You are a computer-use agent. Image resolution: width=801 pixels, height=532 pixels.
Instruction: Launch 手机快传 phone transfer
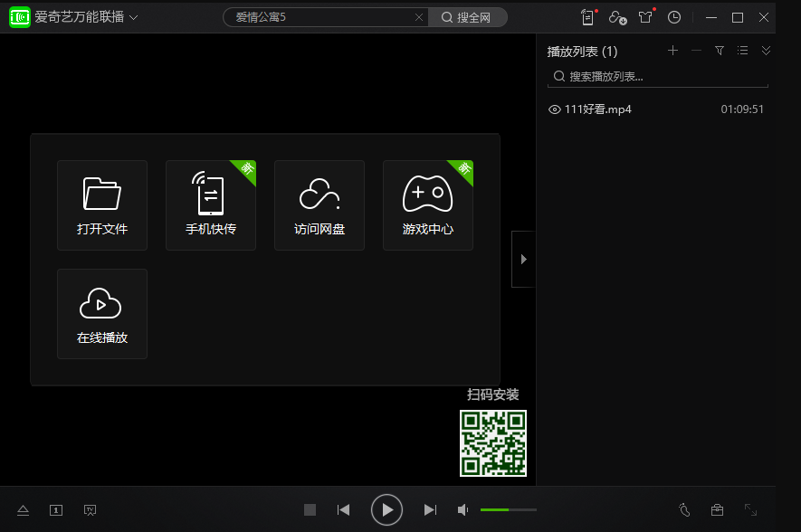point(211,204)
